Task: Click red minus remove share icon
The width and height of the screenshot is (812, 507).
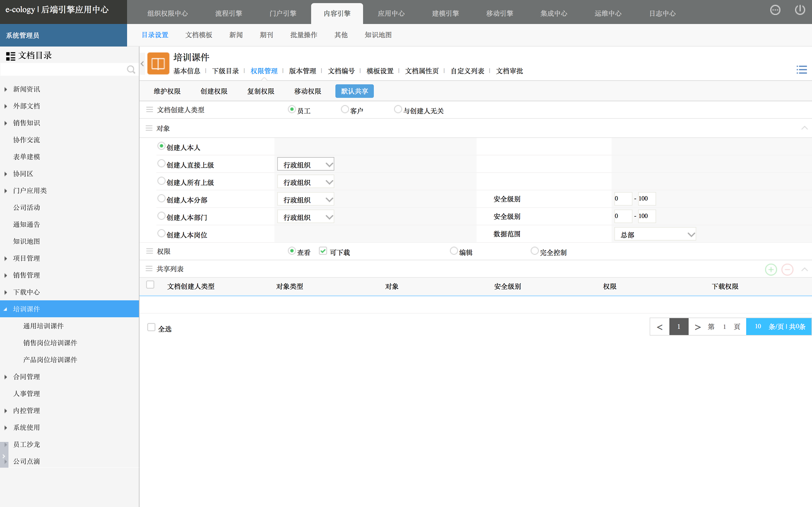Action: [x=787, y=269]
